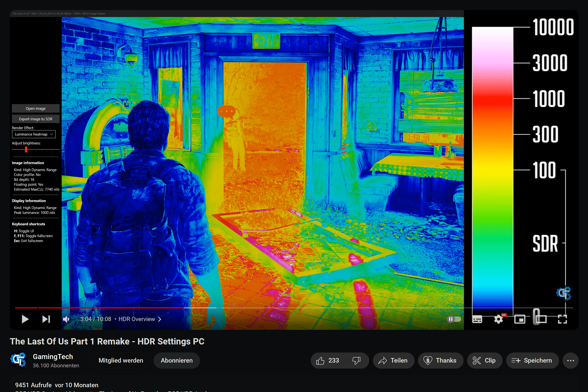Toggle the autoplay switch
The image size is (588, 392).
(454, 319)
